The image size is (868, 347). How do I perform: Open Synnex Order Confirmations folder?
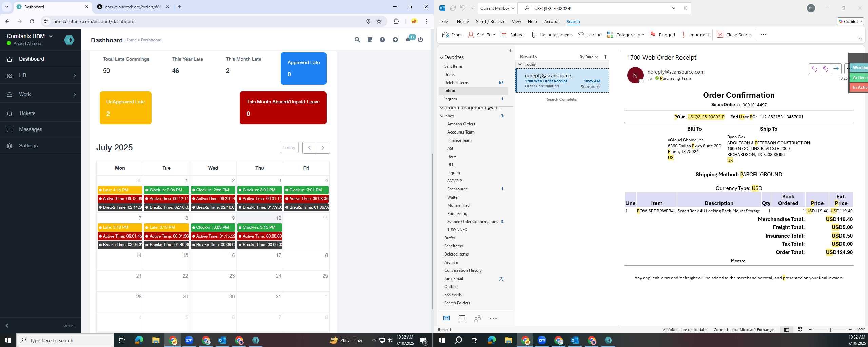pos(473,222)
